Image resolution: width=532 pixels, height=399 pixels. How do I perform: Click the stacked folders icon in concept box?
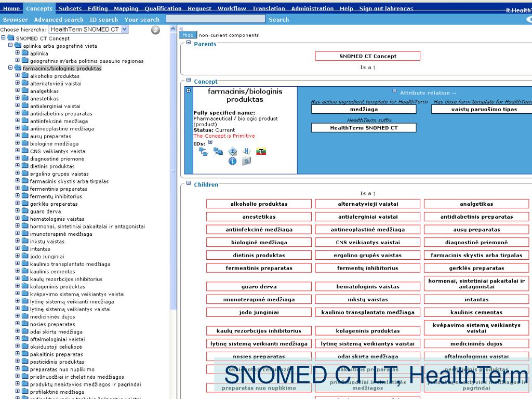click(x=218, y=151)
